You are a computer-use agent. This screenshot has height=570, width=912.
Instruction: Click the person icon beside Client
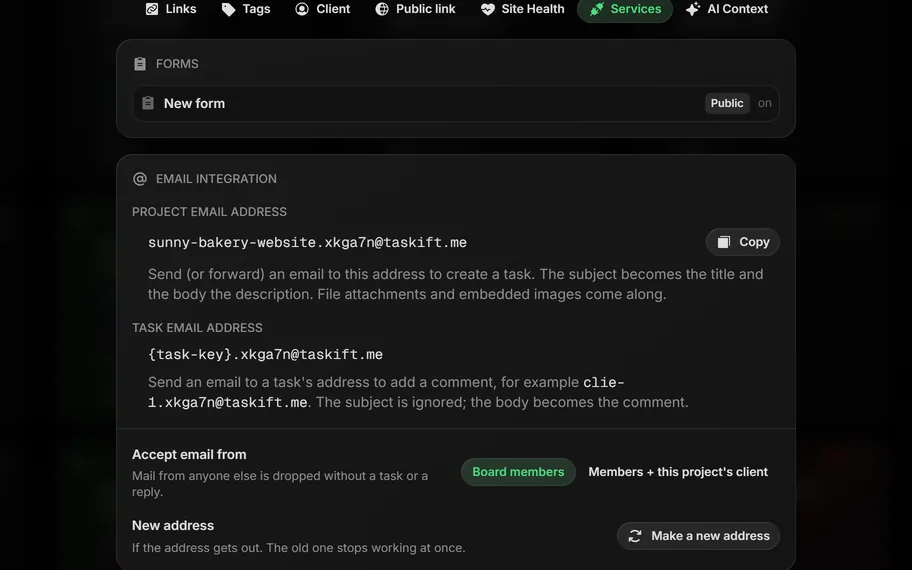pyautogui.click(x=302, y=9)
